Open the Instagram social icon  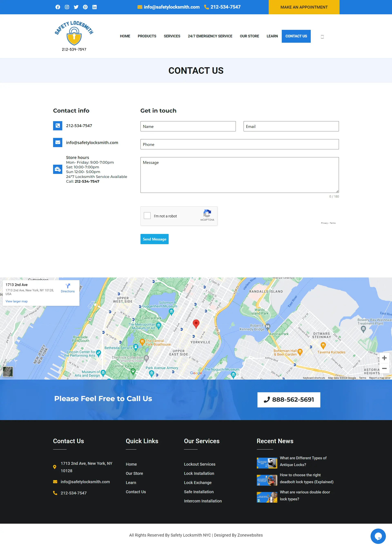(67, 7)
